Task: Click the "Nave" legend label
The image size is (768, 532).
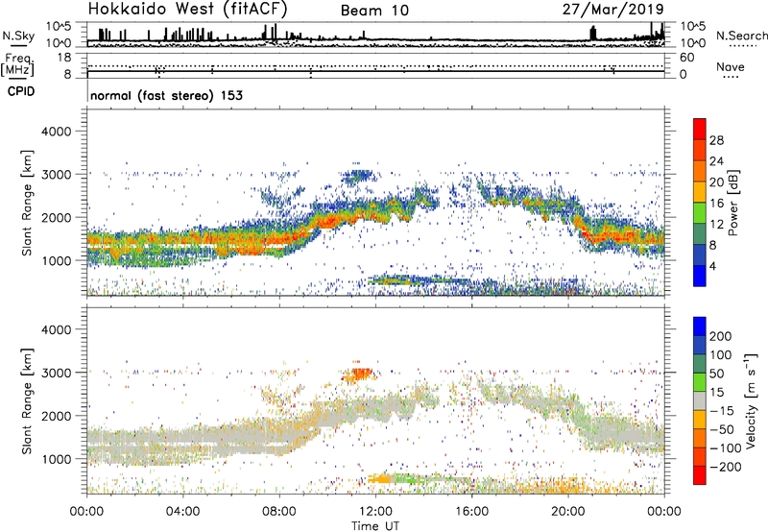Action: tap(731, 67)
